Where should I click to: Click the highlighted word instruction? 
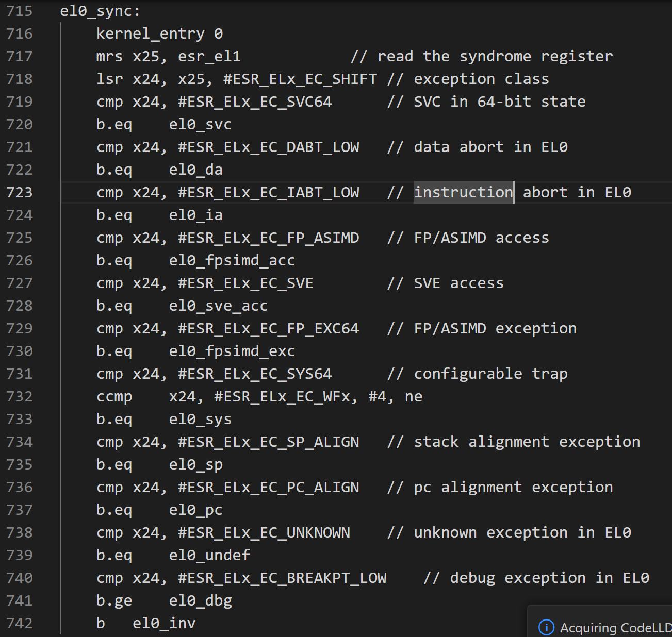pyautogui.click(x=464, y=192)
